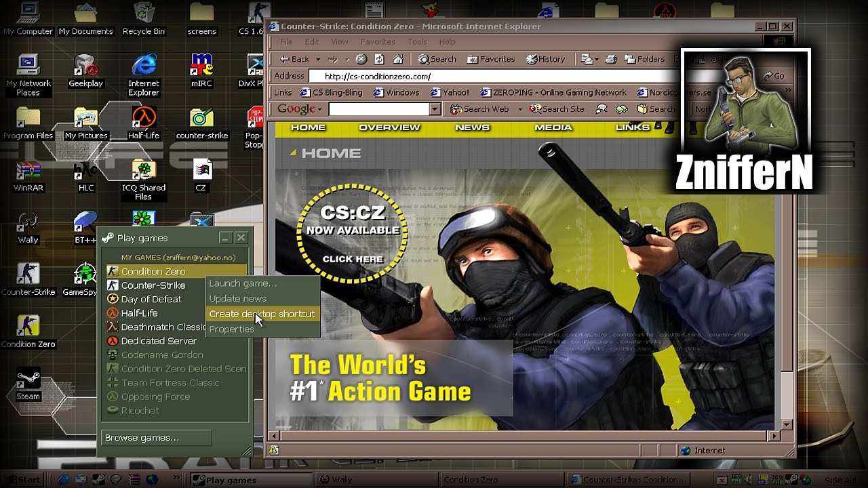Click the Browse games... button
868x488 pixels.
pyautogui.click(x=156, y=438)
